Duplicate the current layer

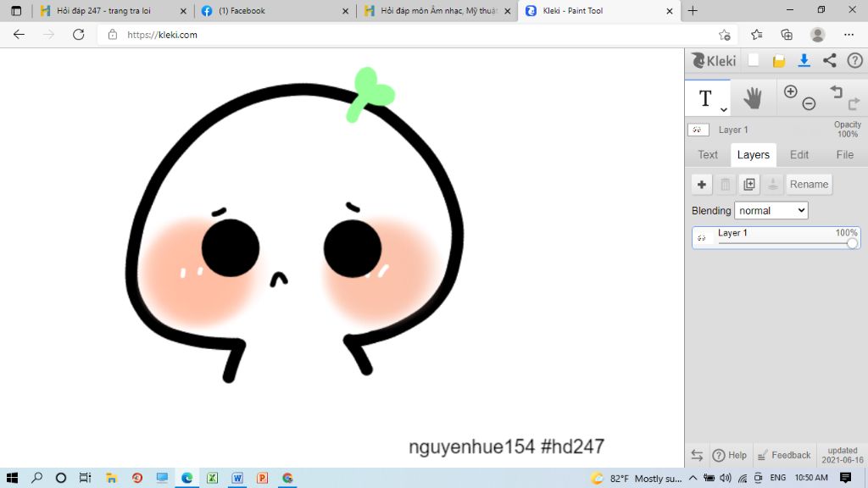click(749, 184)
